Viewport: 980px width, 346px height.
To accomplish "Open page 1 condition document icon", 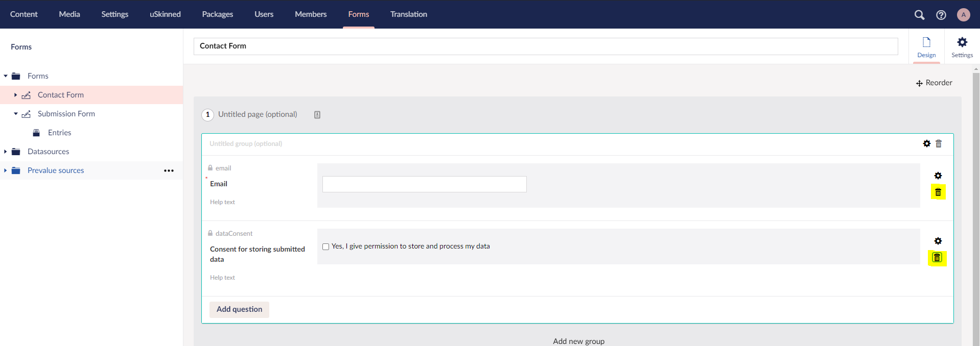I will pos(317,115).
